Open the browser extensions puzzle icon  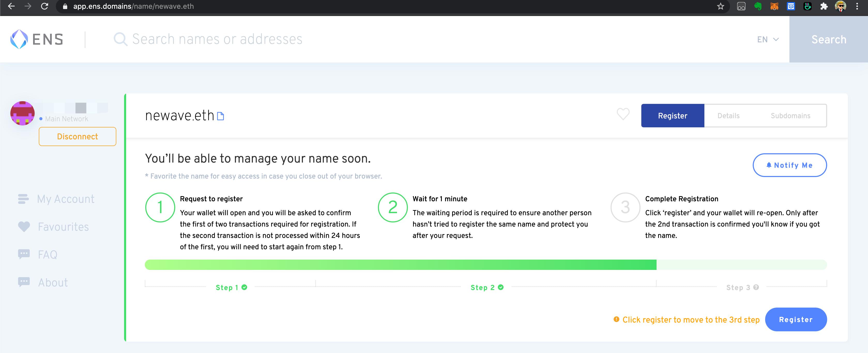pyautogui.click(x=824, y=6)
